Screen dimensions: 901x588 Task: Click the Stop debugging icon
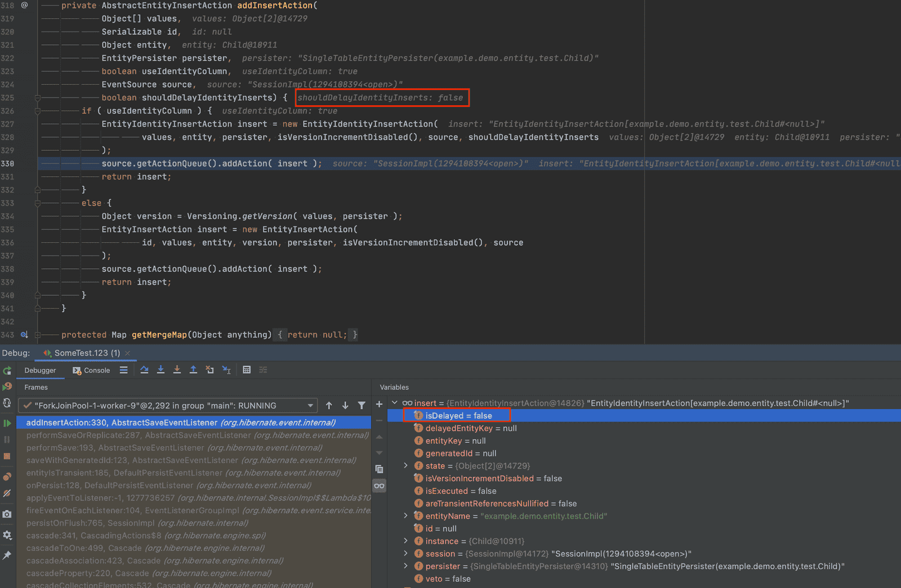[7, 456]
